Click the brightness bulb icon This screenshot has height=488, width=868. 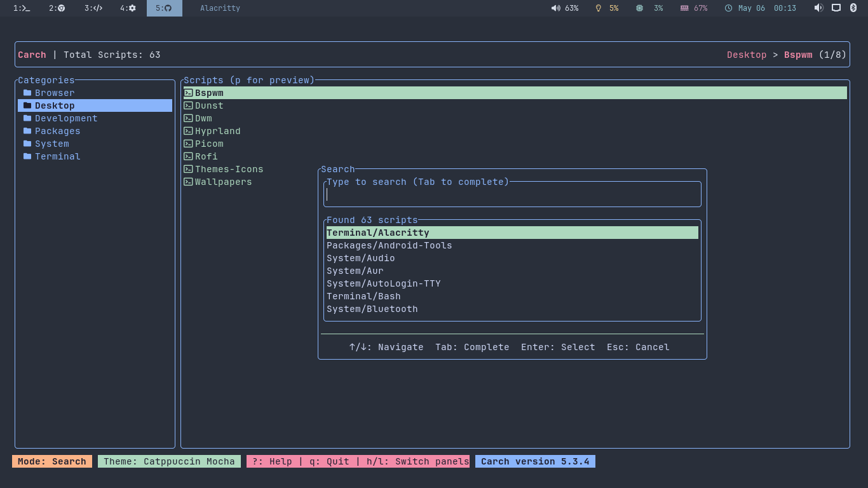click(x=598, y=8)
